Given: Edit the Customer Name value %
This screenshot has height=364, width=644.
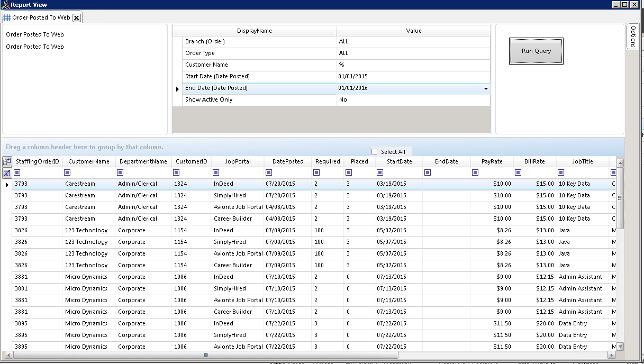Looking at the screenshot, I should pyautogui.click(x=413, y=65).
